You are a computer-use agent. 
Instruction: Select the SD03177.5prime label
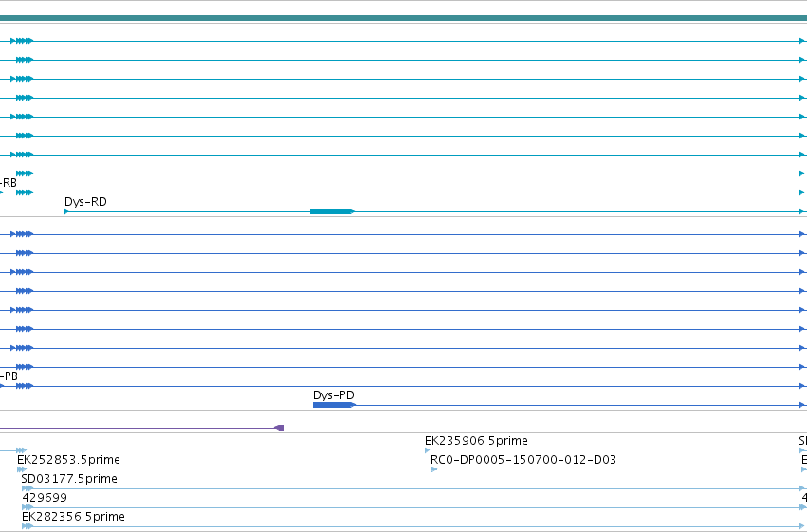69,479
